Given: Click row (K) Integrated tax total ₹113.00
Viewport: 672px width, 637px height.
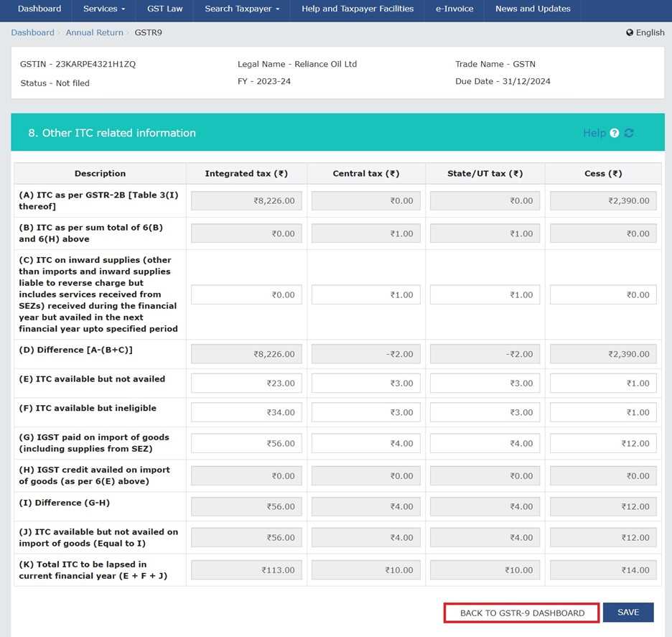Looking at the screenshot, I should click(246, 570).
